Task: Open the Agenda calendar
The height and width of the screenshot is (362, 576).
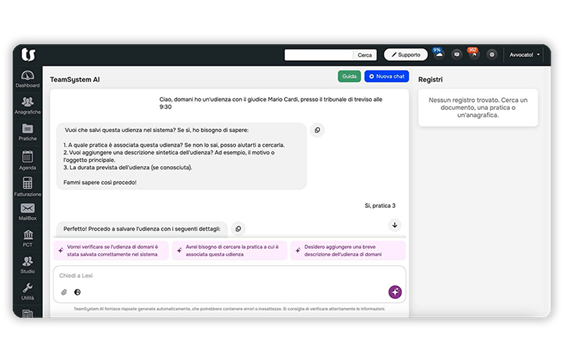Action: [28, 160]
